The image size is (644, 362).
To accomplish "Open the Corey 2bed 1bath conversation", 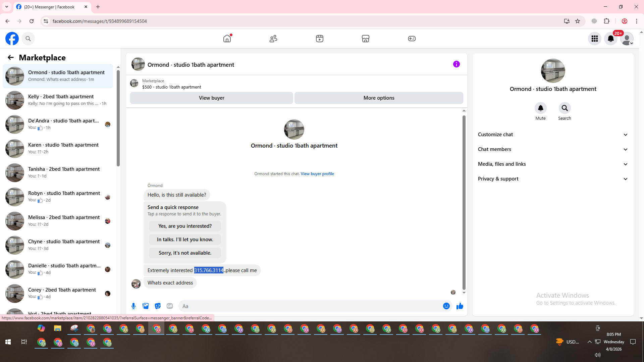I will pyautogui.click(x=58, y=294).
